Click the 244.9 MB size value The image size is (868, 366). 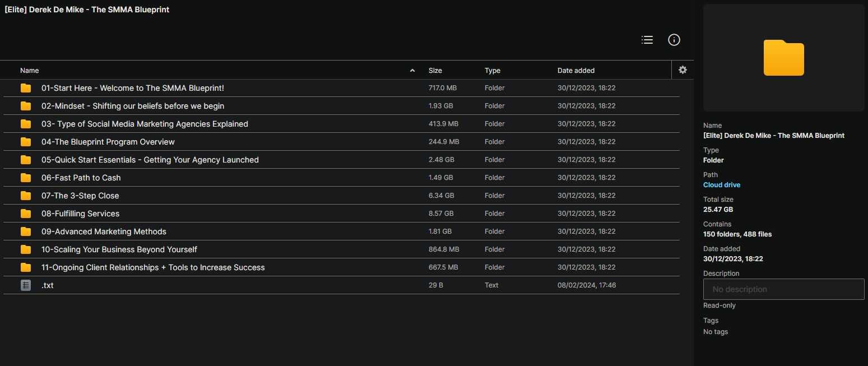(x=444, y=142)
